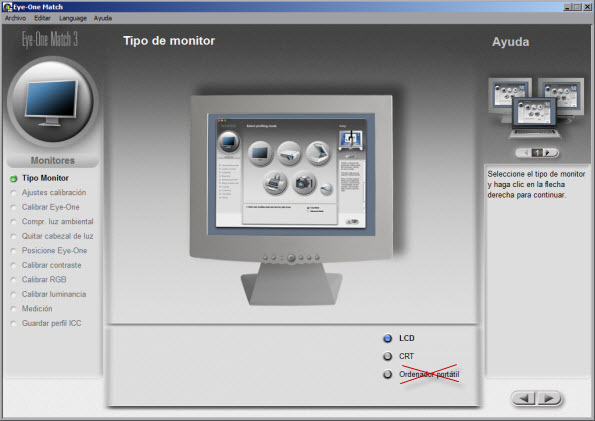The image size is (595, 421).
Task: Open the Ayuda menu
Action: pos(103,18)
